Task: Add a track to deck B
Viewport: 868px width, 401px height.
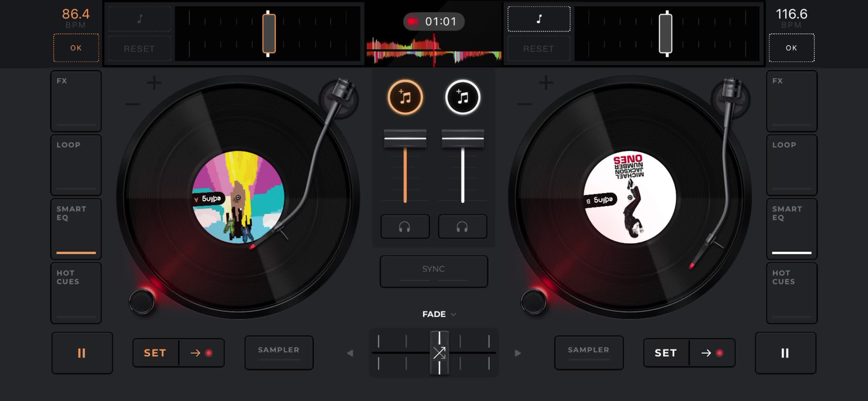Action: pyautogui.click(x=463, y=97)
